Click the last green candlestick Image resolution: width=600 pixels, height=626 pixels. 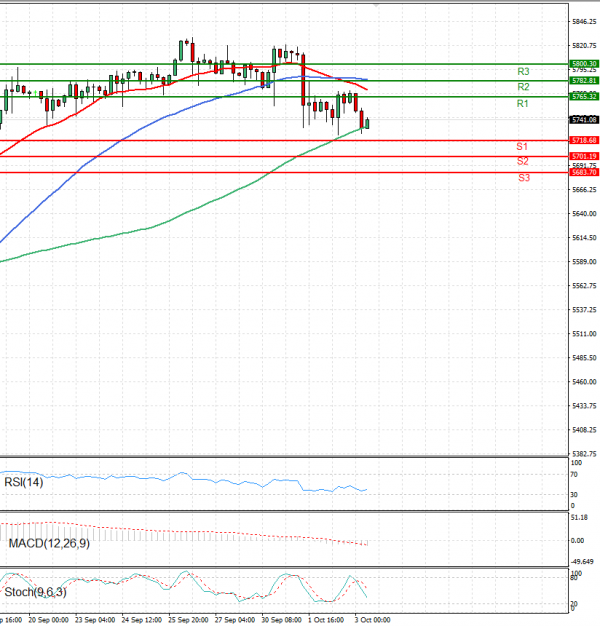367,123
